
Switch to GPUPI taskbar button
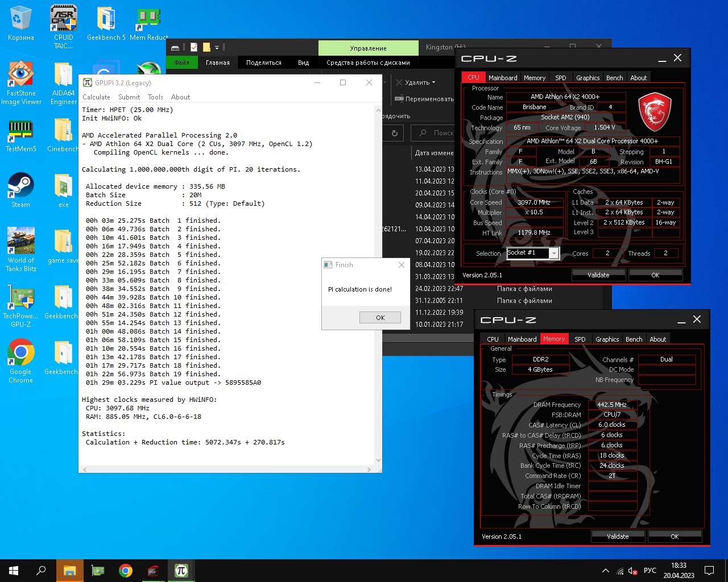(181, 571)
